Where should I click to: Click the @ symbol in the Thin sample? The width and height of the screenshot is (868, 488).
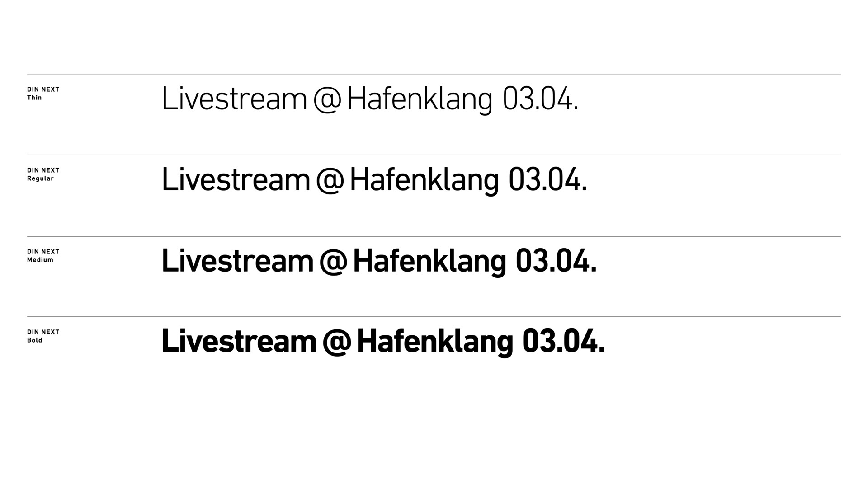(x=327, y=100)
